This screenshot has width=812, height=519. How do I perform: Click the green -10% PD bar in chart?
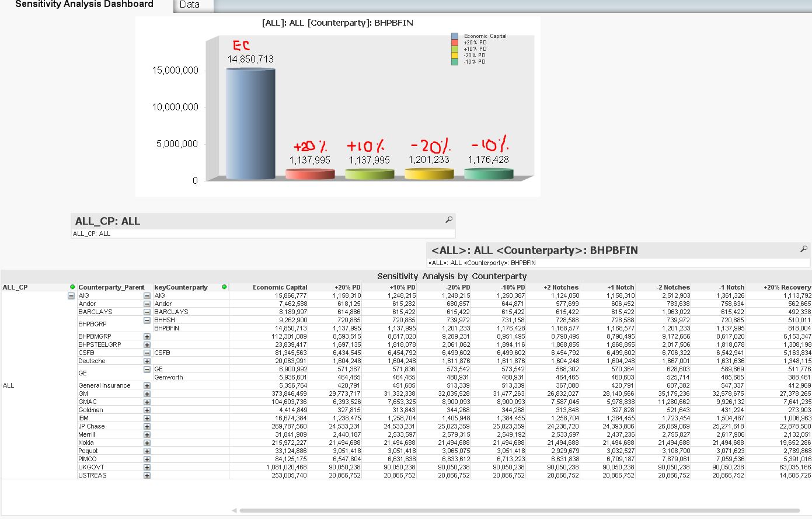[489, 173]
